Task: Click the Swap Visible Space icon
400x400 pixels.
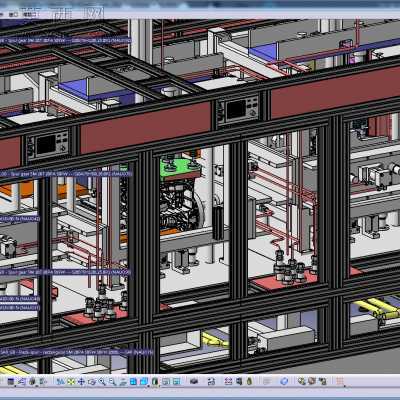Action: coord(176,382)
